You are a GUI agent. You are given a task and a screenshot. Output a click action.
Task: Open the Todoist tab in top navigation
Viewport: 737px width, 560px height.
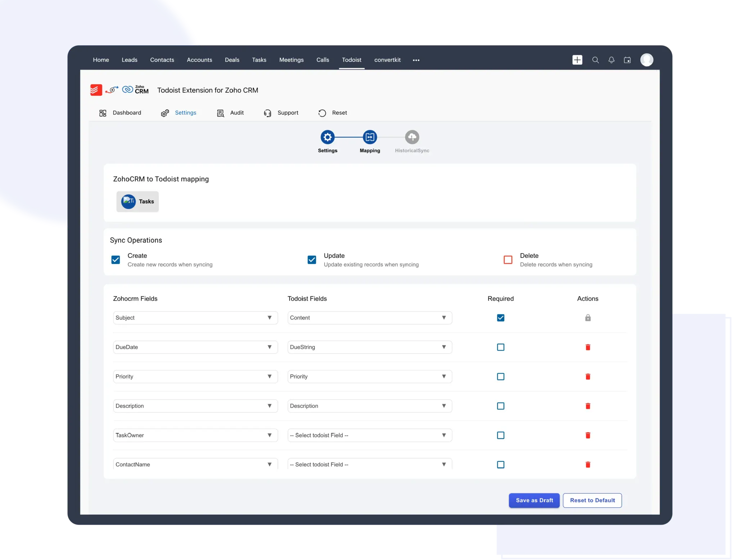click(352, 60)
